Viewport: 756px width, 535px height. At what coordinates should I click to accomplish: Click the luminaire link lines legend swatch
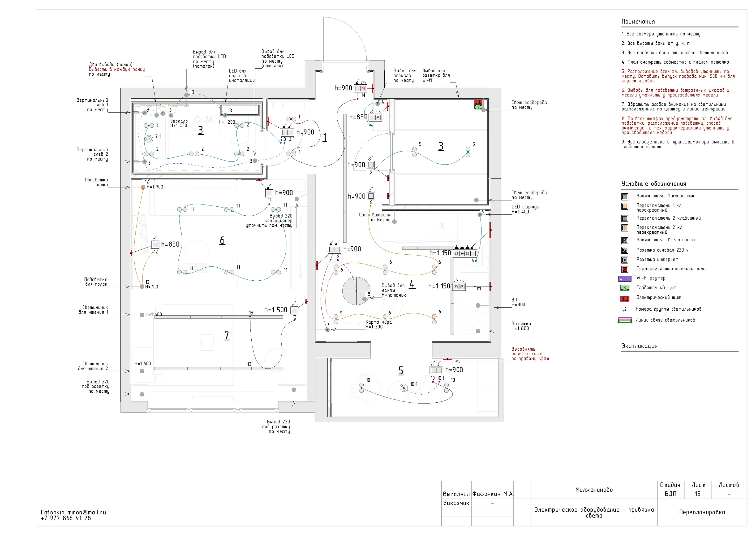pos(625,320)
